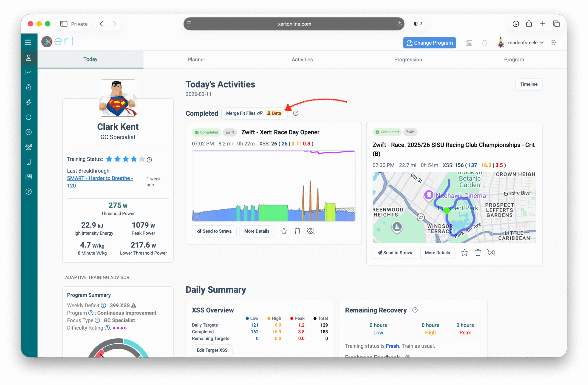Image resolution: width=588 pixels, height=385 pixels.
Task: Switch to the Today tab
Action: 90,59
